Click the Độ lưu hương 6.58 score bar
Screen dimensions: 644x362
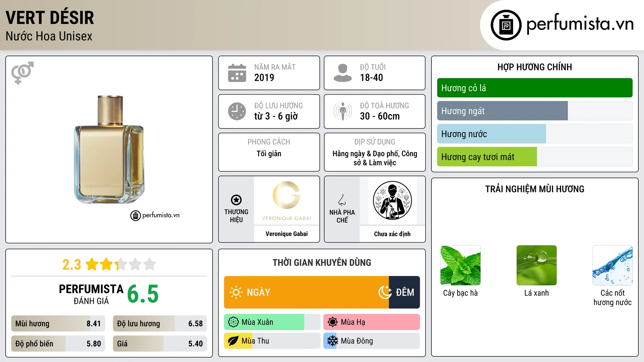[160, 324]
